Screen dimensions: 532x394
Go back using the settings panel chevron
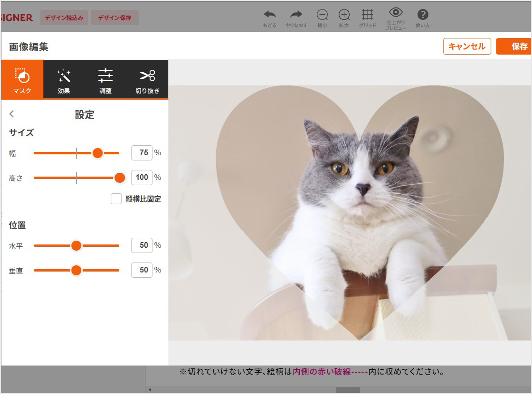coord(12,114)
